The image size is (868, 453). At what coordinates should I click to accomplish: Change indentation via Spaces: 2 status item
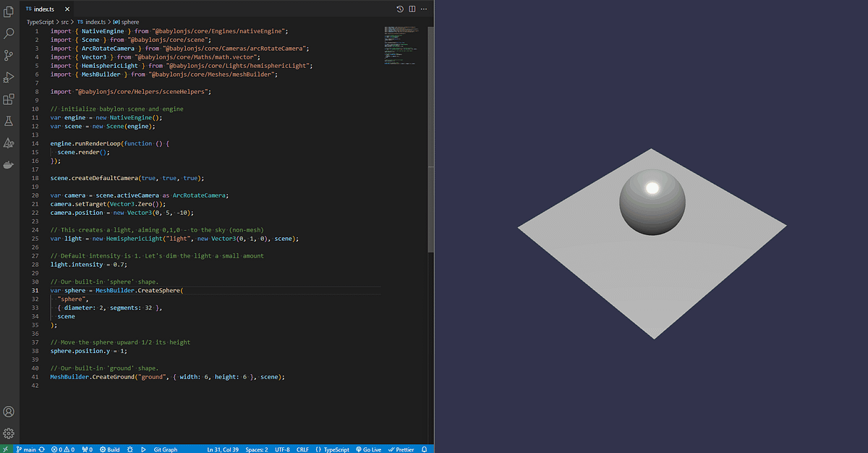click(257, 449)
